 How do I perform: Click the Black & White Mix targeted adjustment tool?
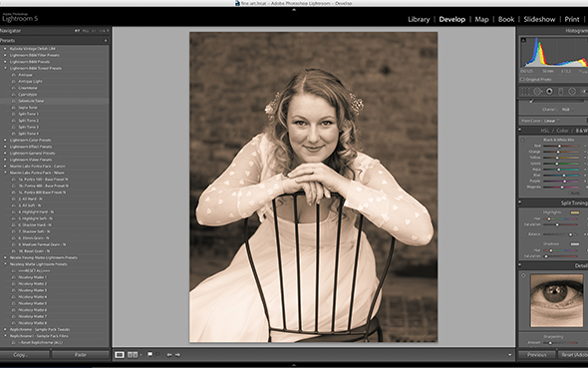[x=523, y=141]
